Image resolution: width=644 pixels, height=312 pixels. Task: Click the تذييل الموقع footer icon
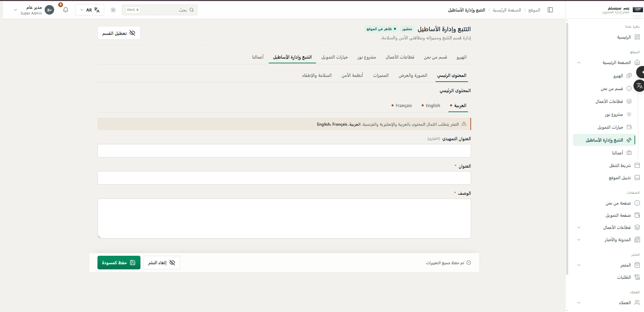click(x=637, y=178)
